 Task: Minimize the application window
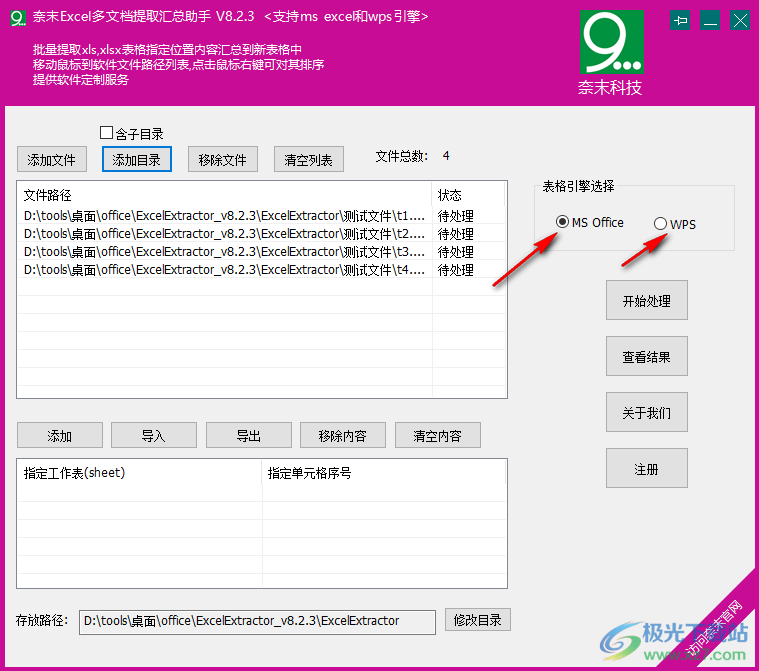coord(710,21)
